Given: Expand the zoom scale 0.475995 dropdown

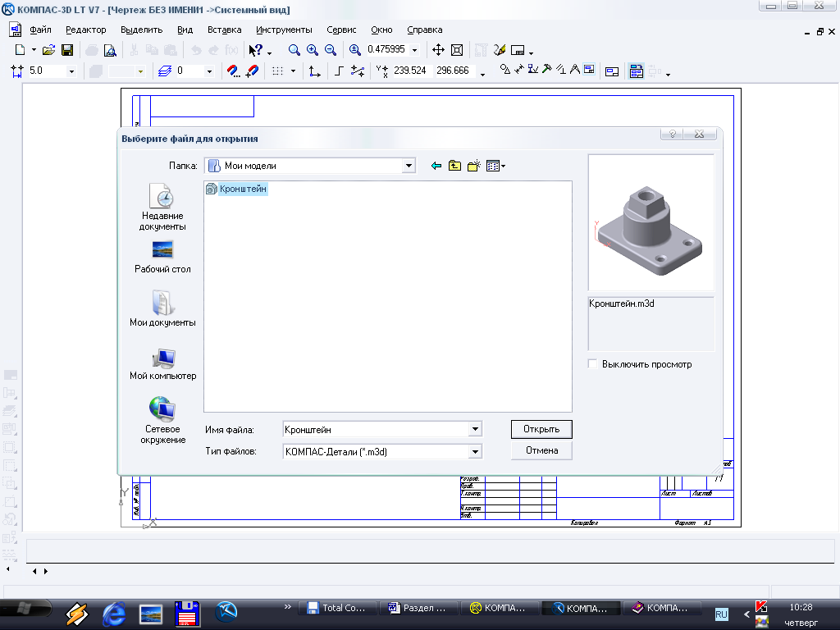Looking at the screenshot, I should 414,50.
